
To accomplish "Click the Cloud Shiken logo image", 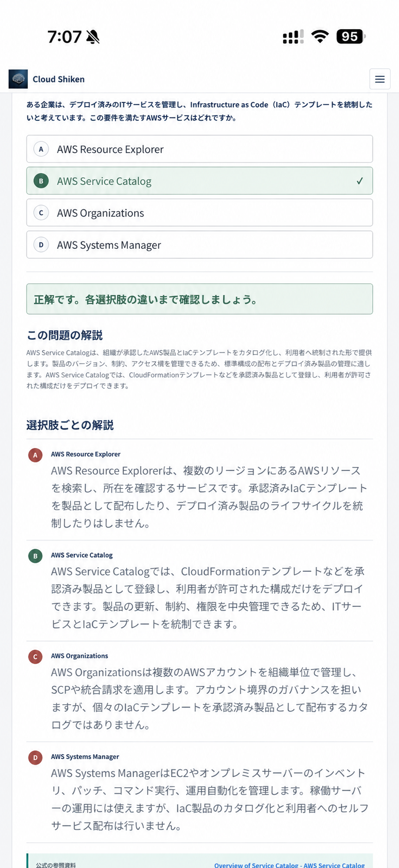I will click(x=18, y=79).
